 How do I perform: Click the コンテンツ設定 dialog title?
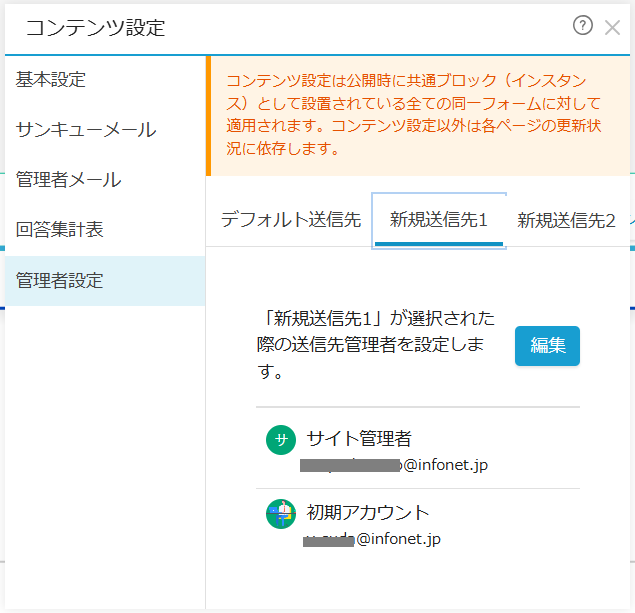pos(95,28)
